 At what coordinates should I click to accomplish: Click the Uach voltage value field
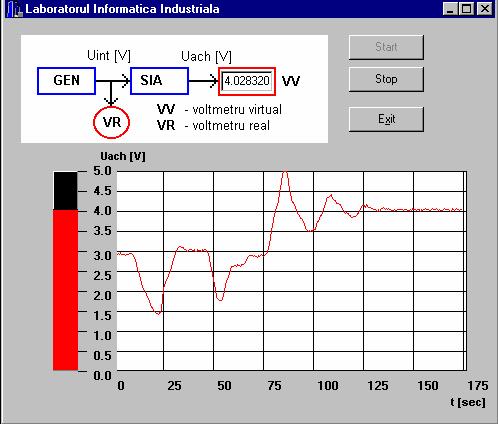247,81
